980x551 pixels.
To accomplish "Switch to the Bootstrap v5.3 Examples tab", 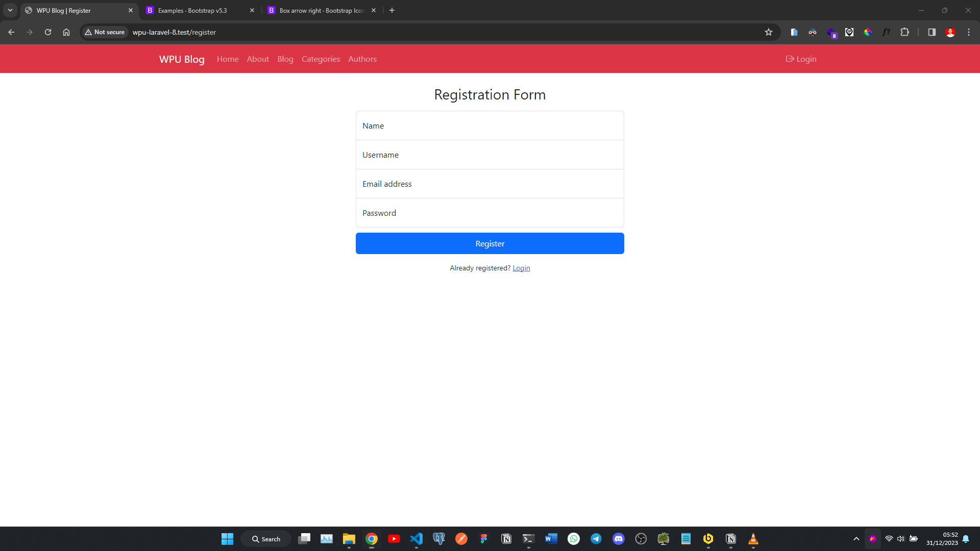I will click(191, 10).
